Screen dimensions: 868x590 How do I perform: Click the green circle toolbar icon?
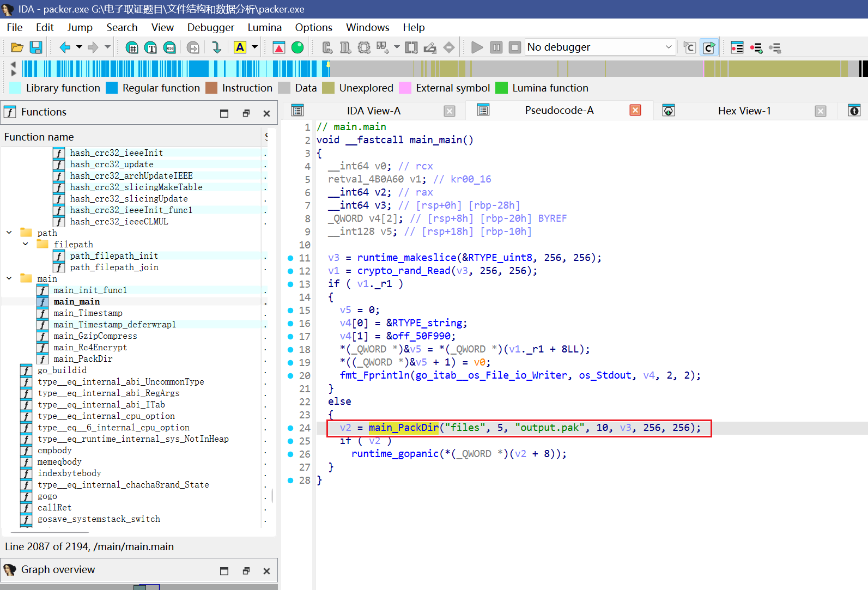pos(298,47)
